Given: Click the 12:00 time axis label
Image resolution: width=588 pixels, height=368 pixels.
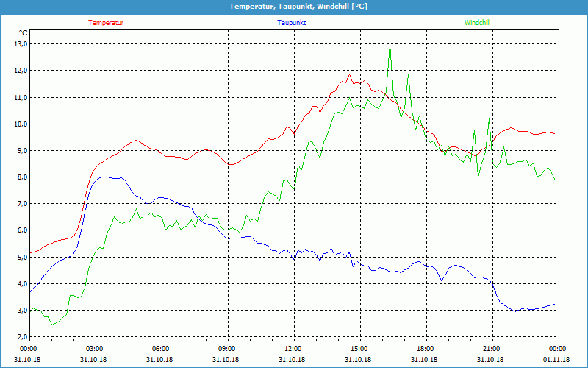Looking at the screenshot, I should coord(293,349).
